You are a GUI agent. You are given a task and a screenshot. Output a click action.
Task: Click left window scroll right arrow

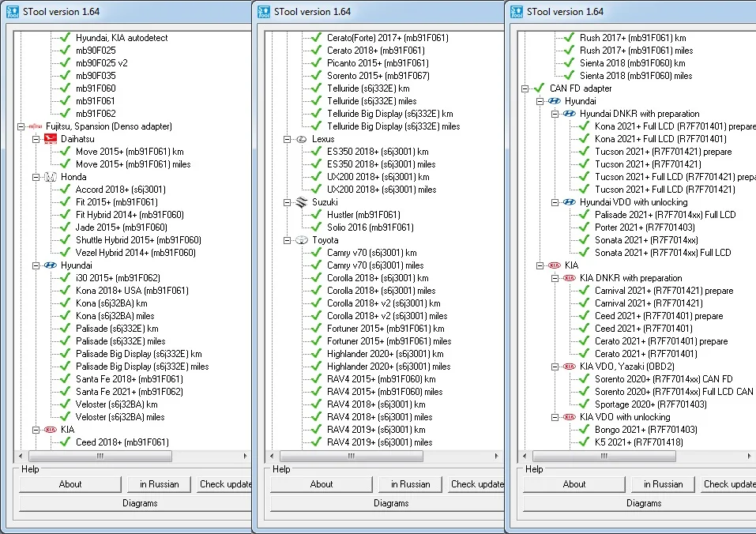coord(245,456)
